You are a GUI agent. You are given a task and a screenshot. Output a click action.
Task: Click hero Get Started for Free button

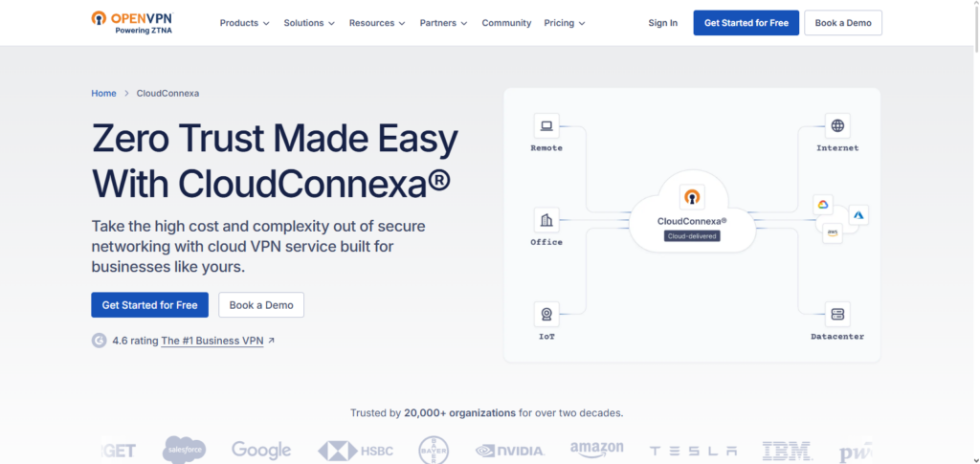149,305
